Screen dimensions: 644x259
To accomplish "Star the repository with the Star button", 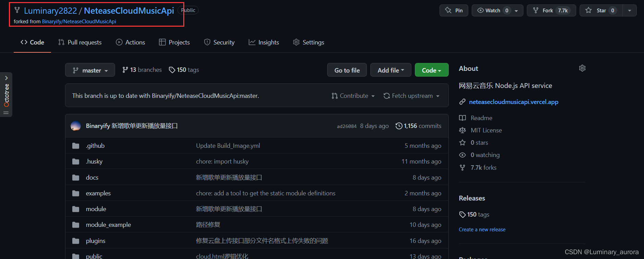I will click(601, 10).
